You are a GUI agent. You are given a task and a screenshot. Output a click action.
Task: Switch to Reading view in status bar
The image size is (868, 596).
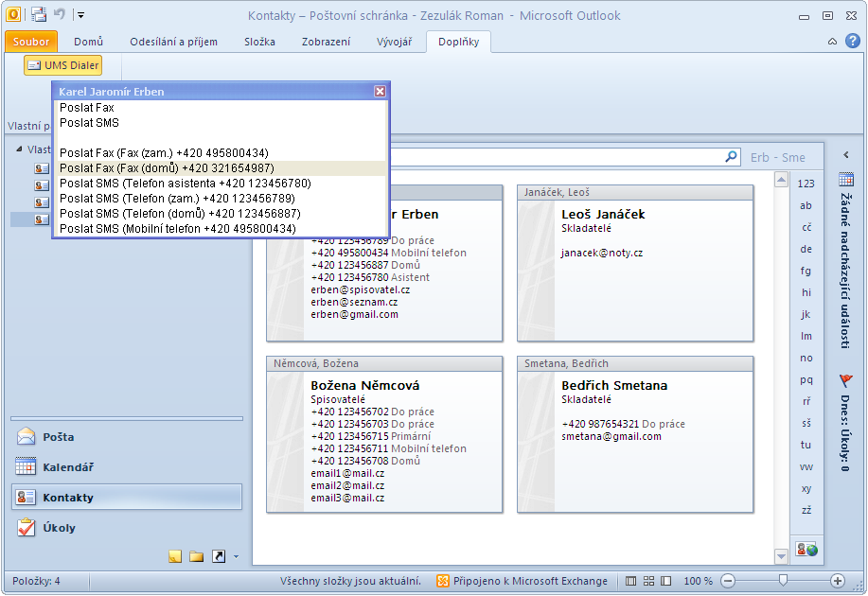(x=666, y=581)
